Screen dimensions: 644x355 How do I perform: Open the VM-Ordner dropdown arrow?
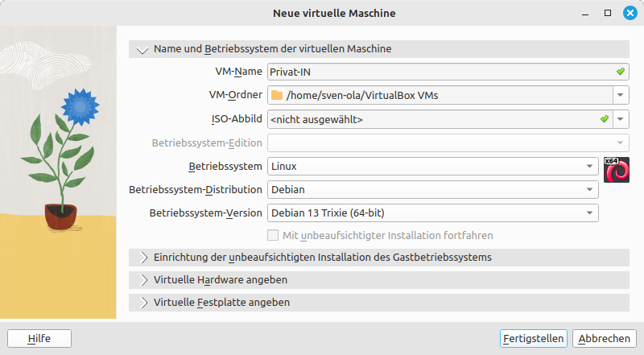point(621,96)
